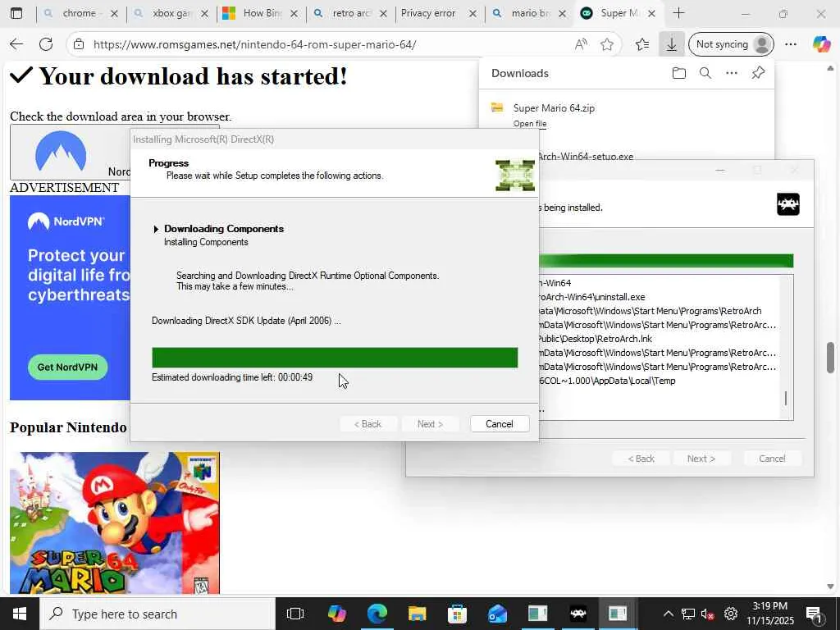Click the RetroArch install progress bar
The height and width of the screenshot is (630, 840).
tap(666, 261)
